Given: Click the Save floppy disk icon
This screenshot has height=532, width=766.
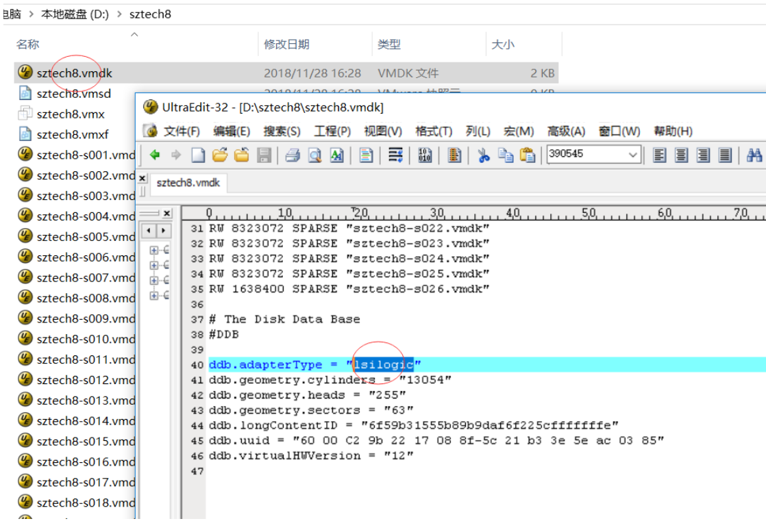Looking at the screenshot, I should (x=264, y=155).
